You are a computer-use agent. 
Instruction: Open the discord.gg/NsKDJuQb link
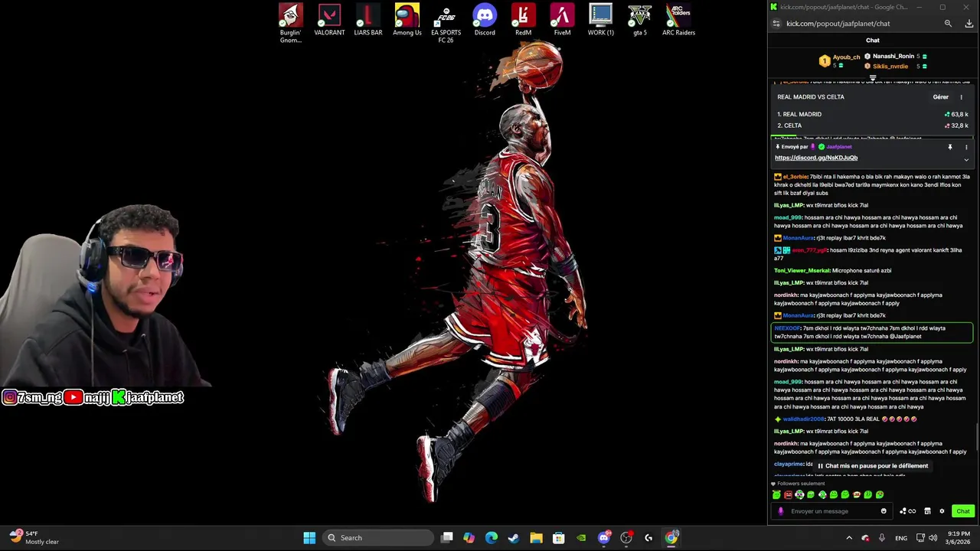(x=816, y=158)
